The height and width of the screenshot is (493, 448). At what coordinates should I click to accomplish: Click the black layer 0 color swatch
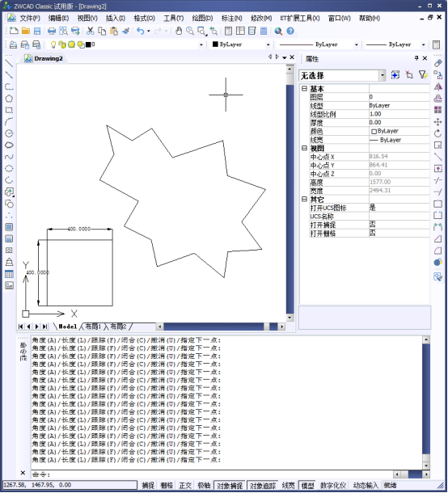pyautogui.click(x=88, y=44)
